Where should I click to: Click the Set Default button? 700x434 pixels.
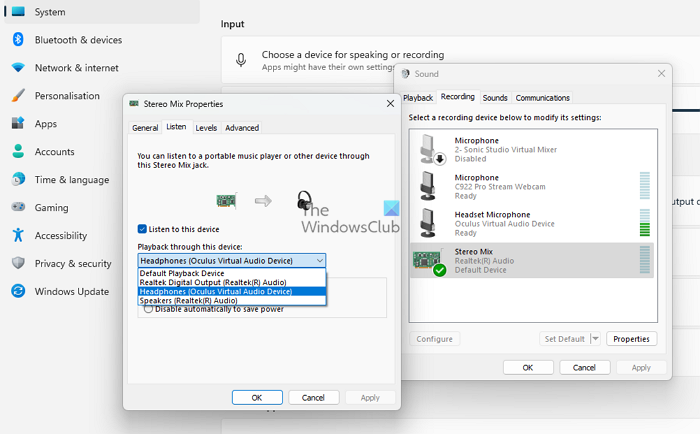coord(565,339)
